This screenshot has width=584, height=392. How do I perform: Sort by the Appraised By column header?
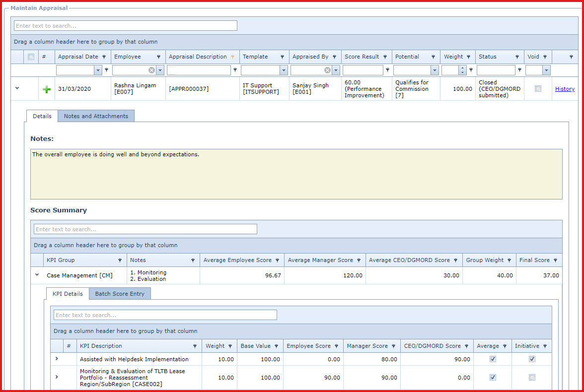tap(310, 57)
